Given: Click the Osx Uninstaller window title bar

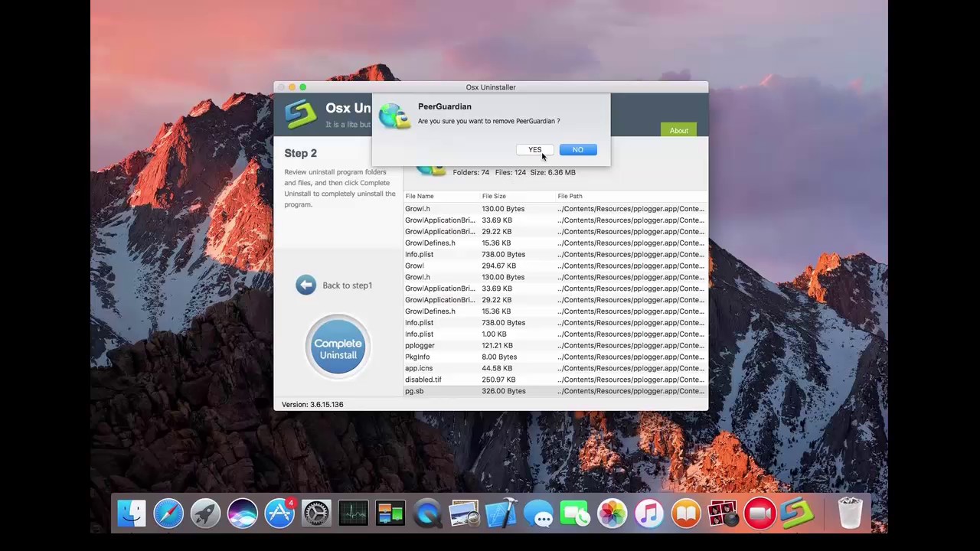Looking at the screenshot, I should (x=491, y=87).
